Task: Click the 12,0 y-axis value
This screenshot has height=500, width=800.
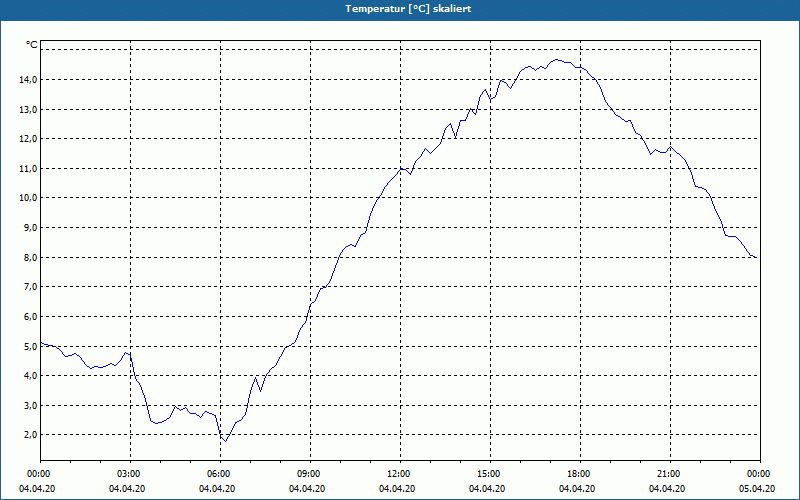Action: click(28, 139)
